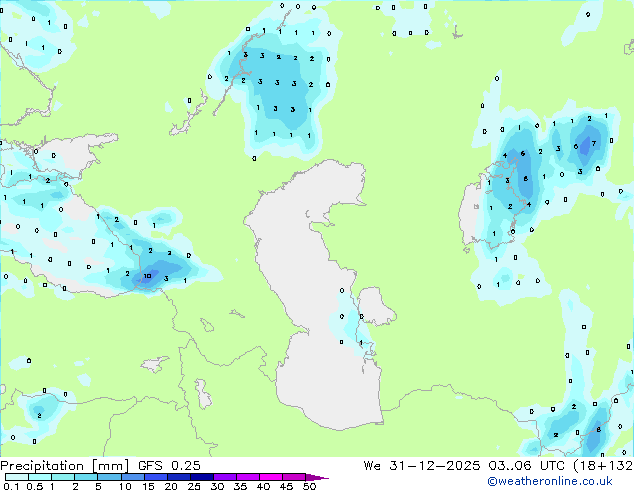Viewport: 634px width, 490px height.
Task: Click the '0.5' legend scale label
Action: pos(35,486)
